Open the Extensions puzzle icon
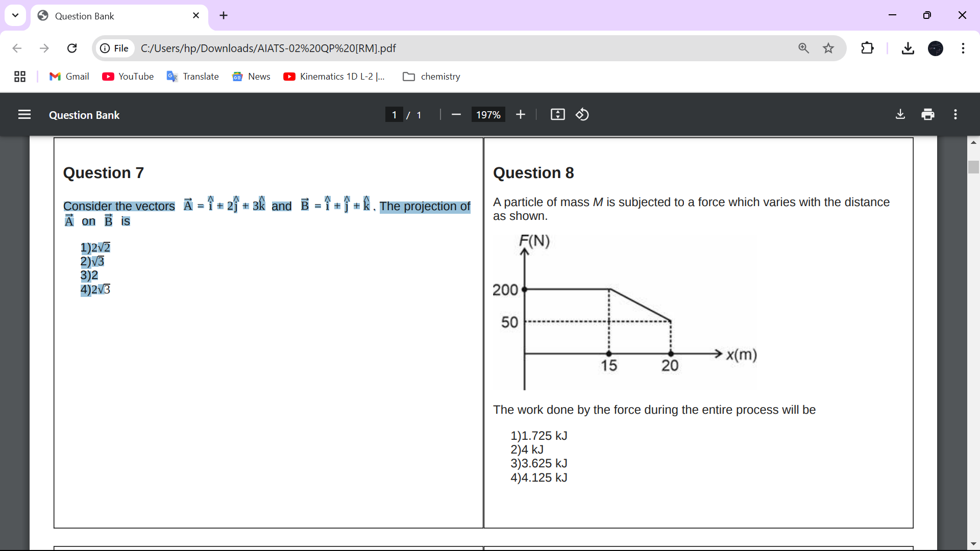Image resolution: width=980 pixels, height=551 pixels. pyautogui.click(x=867, y=48)
